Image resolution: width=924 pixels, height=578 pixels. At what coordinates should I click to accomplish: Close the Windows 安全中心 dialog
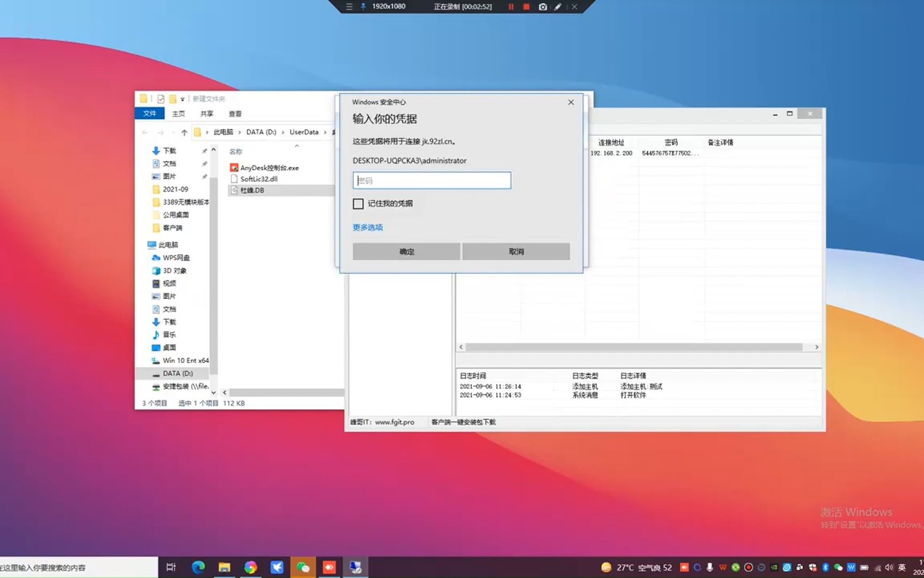pyautogui.click(x=571, y=102)
